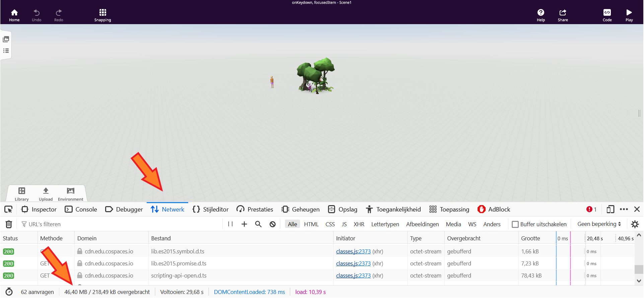Open the Code editor panel

pyautogui.click(x=607, y=15)
